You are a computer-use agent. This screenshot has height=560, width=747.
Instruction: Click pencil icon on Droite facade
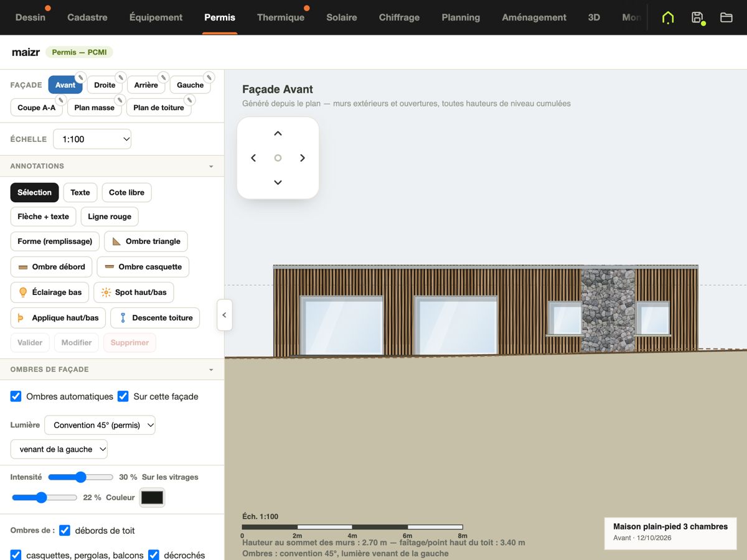click(121, 78)
